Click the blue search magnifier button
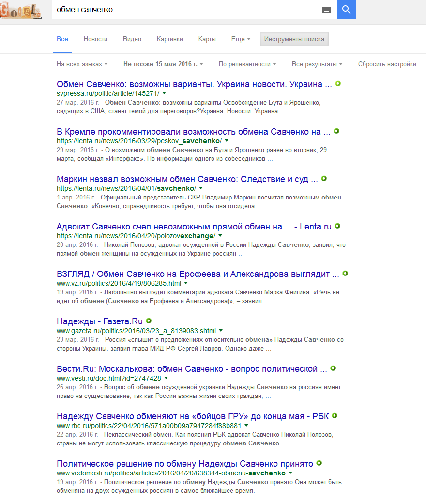Image resolution: width=426 pixels, height=504 pixels. click(x=346, y=10)
